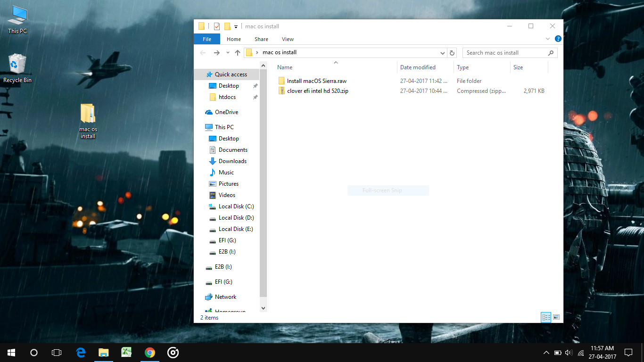Click the 2,971 KB size cell
Viewport: 644px width, 362px height.
[534, 91]
